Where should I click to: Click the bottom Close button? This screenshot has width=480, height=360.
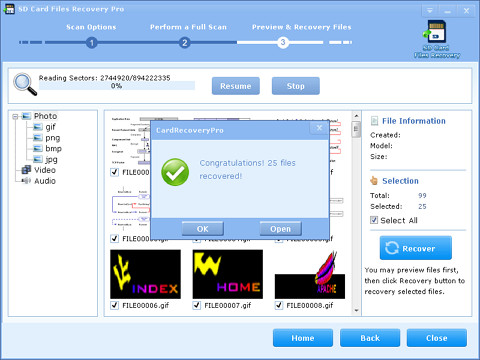click(437, 338)
